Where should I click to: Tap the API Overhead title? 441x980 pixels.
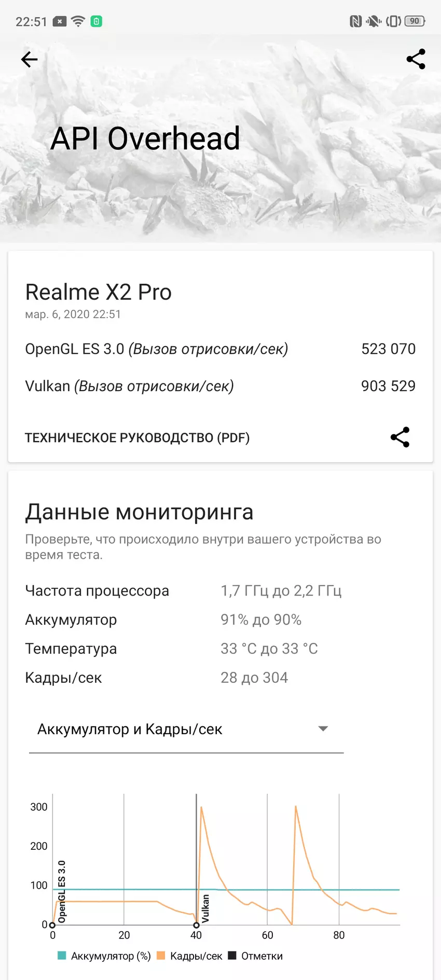tap(145, 139)
